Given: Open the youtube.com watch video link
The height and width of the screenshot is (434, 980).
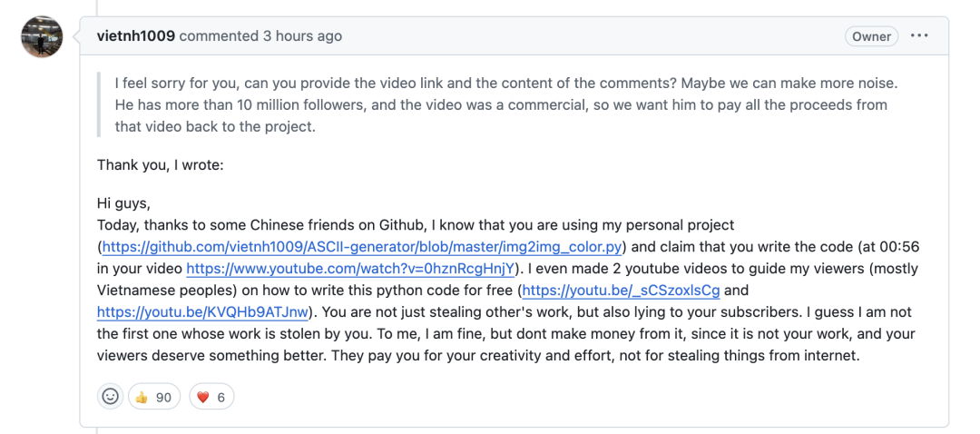Looking at the screenshot, I should (x=352, y=269).
